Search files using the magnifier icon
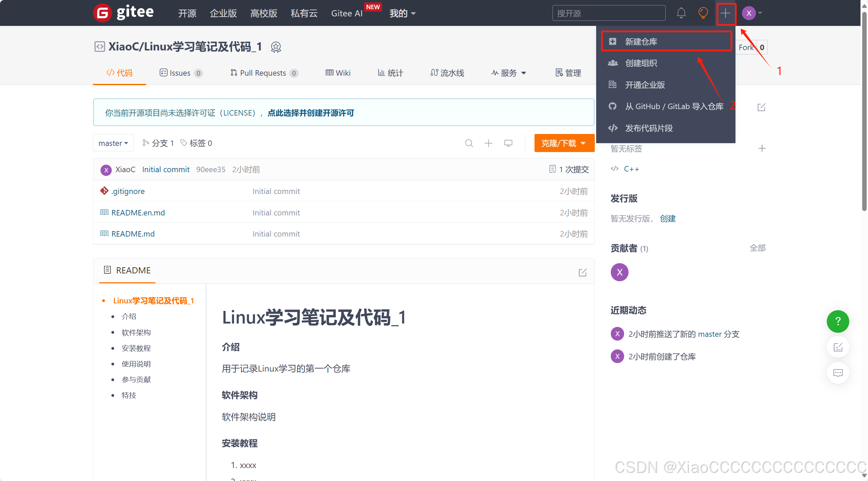The width and height of the screenshot is (868, 481). (x=469, y=143)
